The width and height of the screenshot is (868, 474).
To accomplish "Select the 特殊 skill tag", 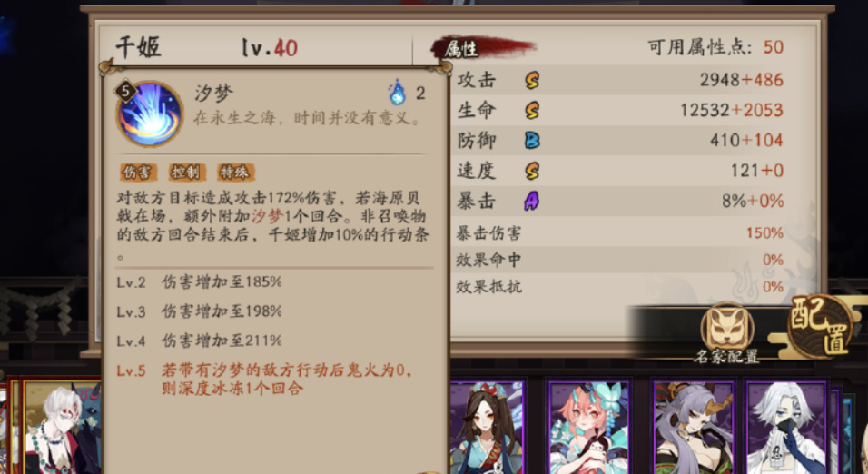I will tap(235, 173).
